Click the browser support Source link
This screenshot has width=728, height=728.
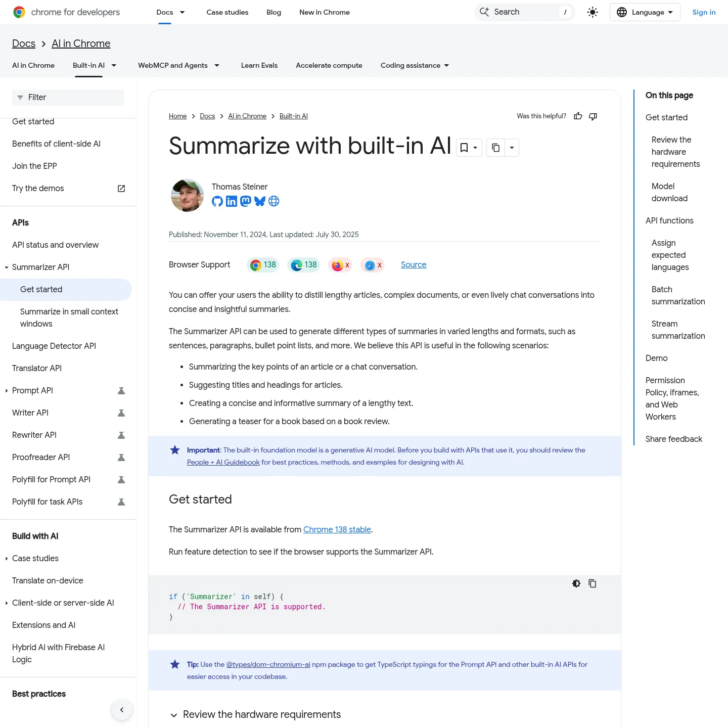click(x=414, y=264)
